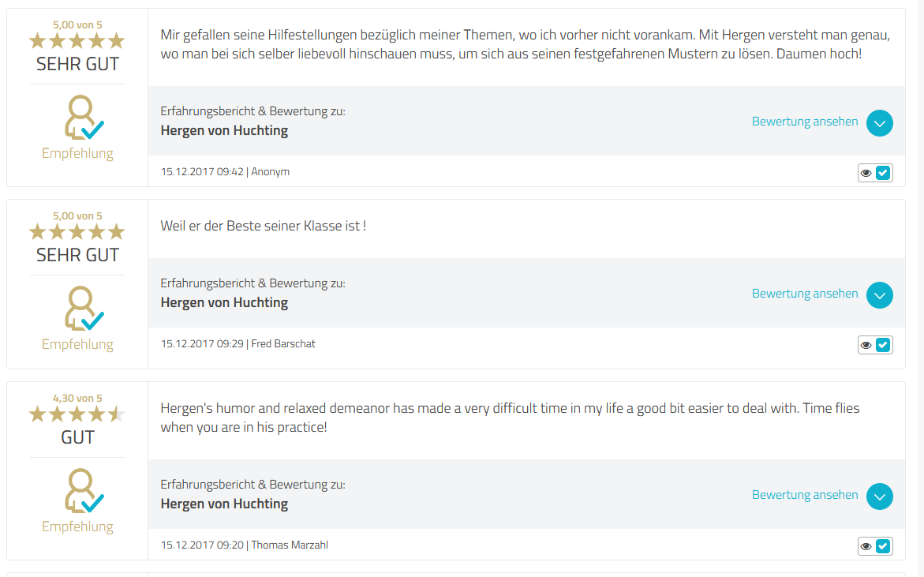Click the Empfehlung icon on Fred Barschat's review
The image size is (924, 577).
pos(83,309)
